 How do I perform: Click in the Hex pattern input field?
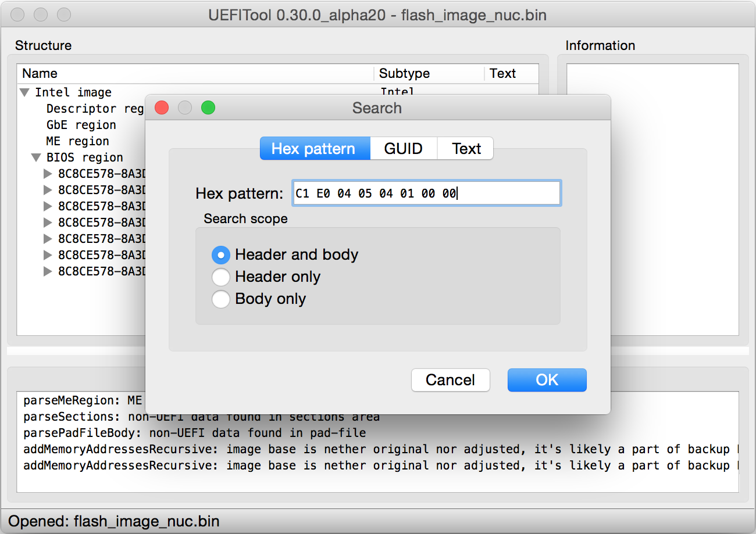(426, 193)
